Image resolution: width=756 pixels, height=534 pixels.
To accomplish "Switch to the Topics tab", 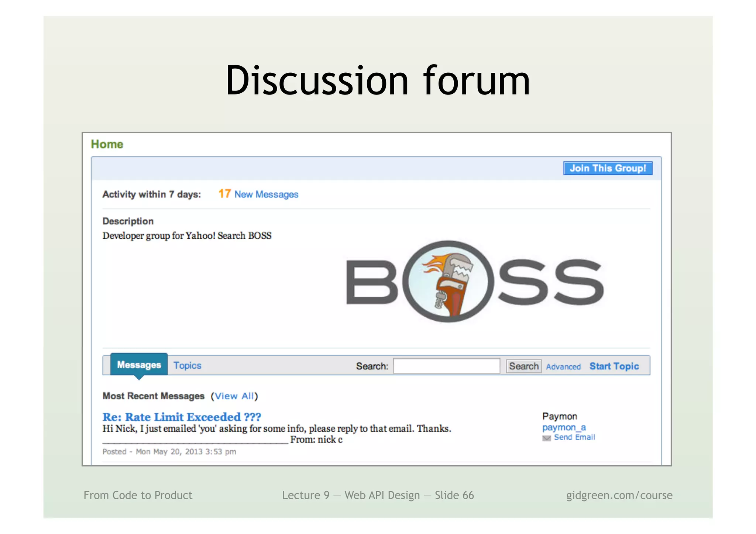I will (x=187, y=366).
